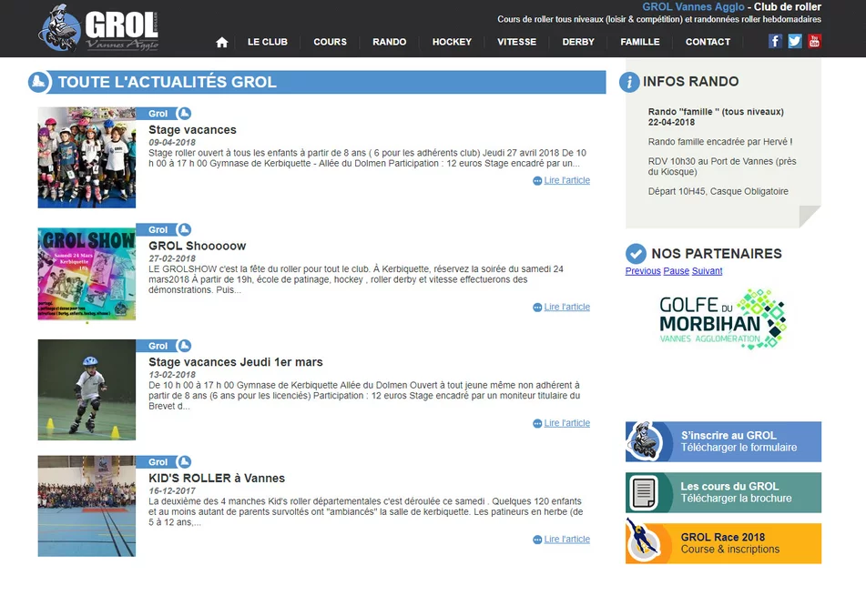Open the HOCKEY menu item
This screenshot has width=866, height=616.
[x=452, y=42]
